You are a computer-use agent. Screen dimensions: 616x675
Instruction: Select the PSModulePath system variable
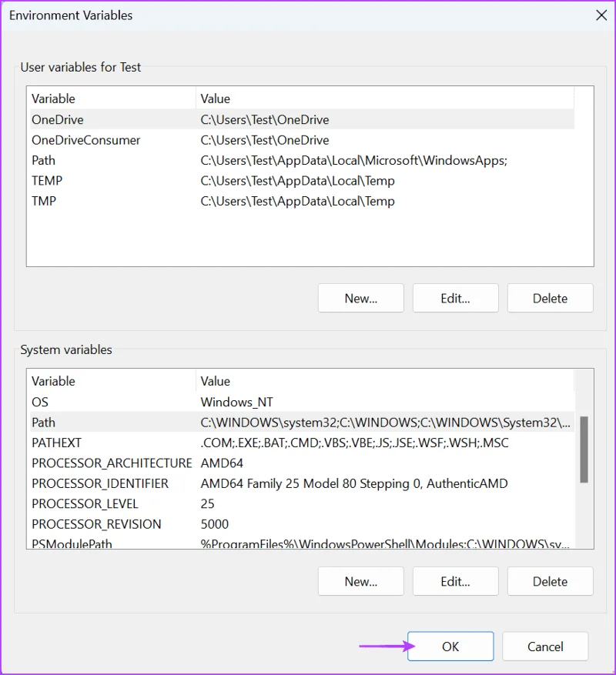click(300, 543)
